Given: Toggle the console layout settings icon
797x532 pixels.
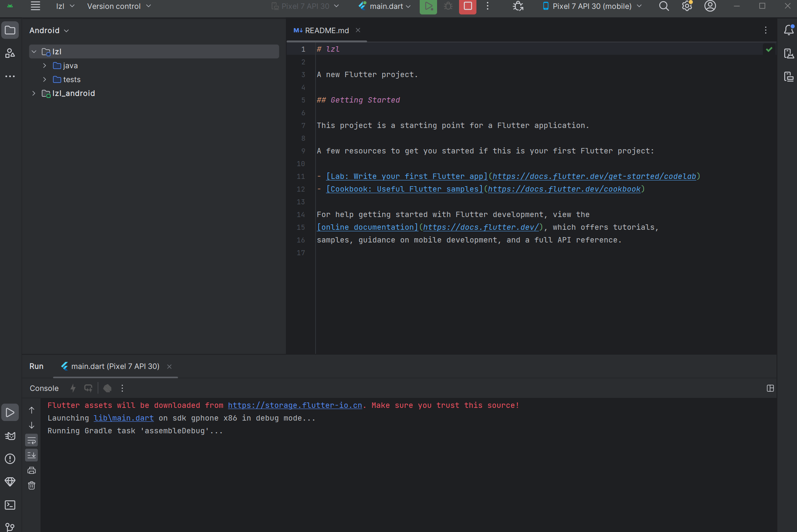Looking at the screenshot, I should (x=770, y=388).
